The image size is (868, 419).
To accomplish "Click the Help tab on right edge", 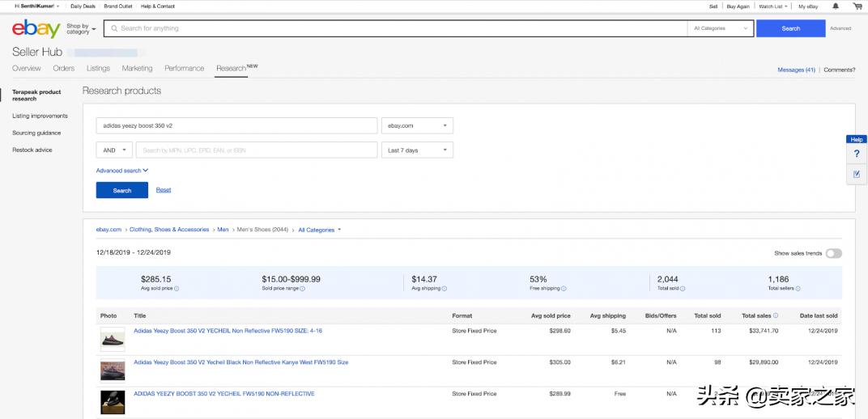I will click(857, 139).
